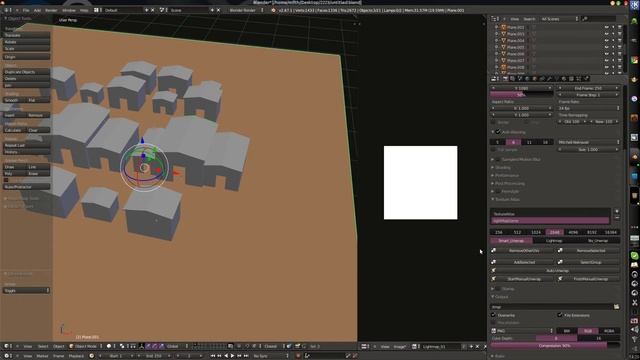Click the output folder browse icon

tap(616, 307)
